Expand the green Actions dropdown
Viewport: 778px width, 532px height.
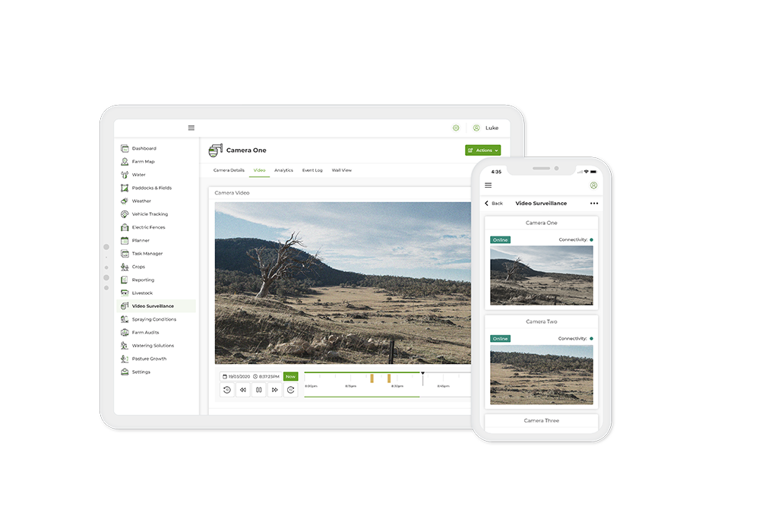pos(482,150)
